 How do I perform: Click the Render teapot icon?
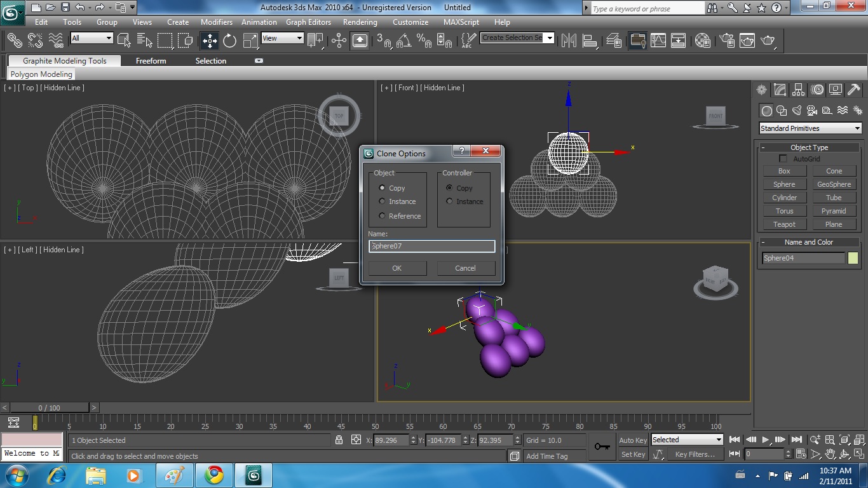768,41
